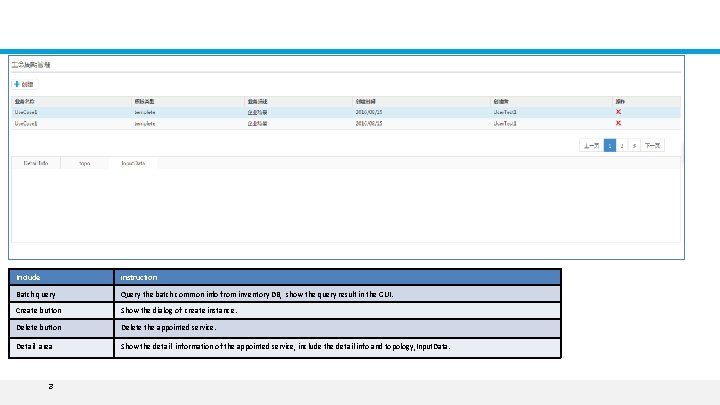Click the "Create button" cell in instruction table

pyautogui.click(x=61, y=310)
